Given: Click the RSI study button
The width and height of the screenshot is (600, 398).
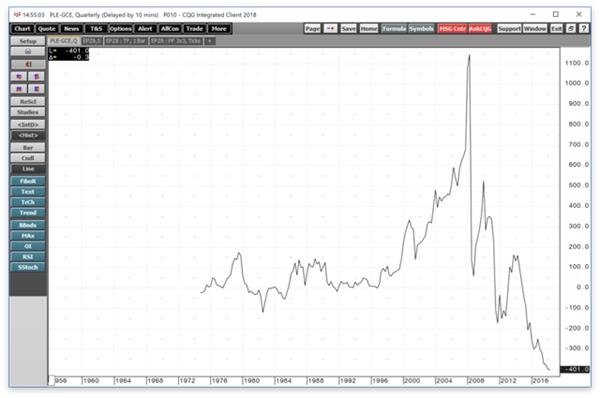Looking at the screenshot, I should click(x=28, y=257).
